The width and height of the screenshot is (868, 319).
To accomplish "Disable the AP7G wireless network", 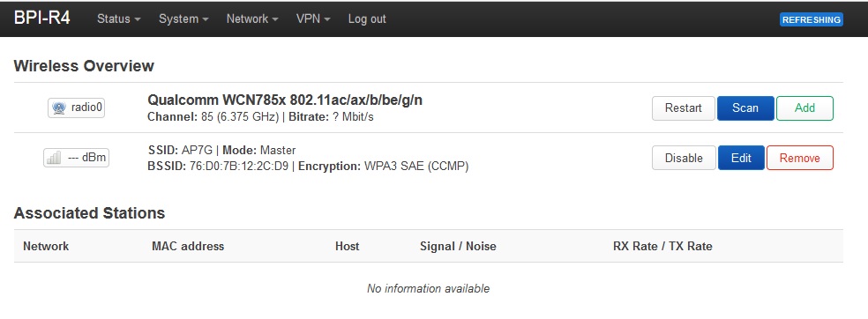I will [684, 158].
